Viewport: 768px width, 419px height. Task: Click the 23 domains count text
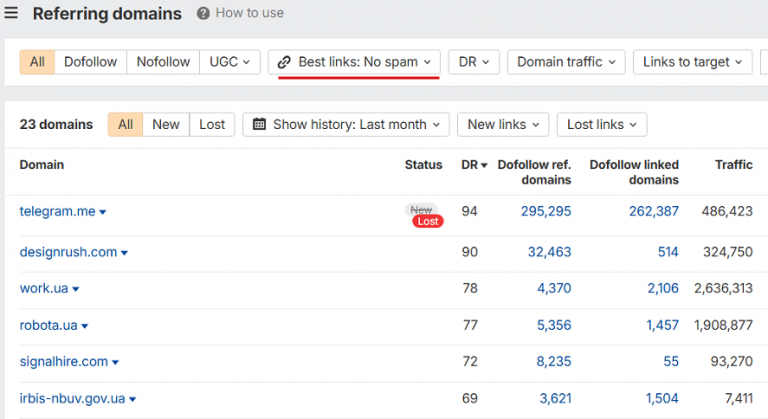[x=56, y=124]
